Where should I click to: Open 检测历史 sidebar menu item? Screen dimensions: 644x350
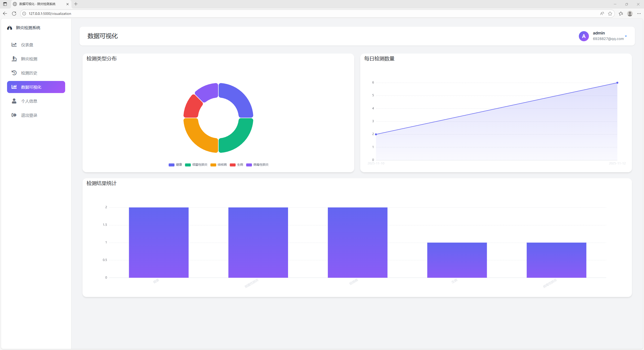click(x=29, y=73)
